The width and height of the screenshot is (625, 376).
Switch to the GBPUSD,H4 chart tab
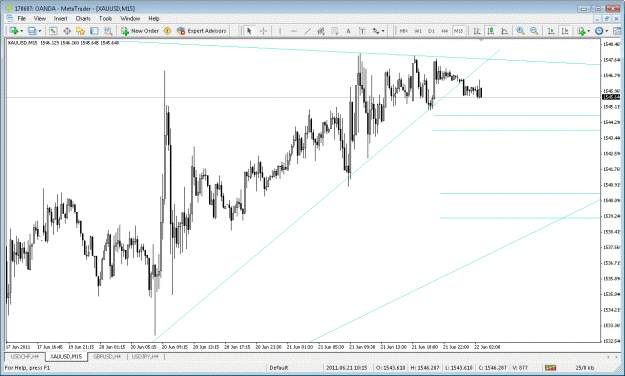(107, 356)
